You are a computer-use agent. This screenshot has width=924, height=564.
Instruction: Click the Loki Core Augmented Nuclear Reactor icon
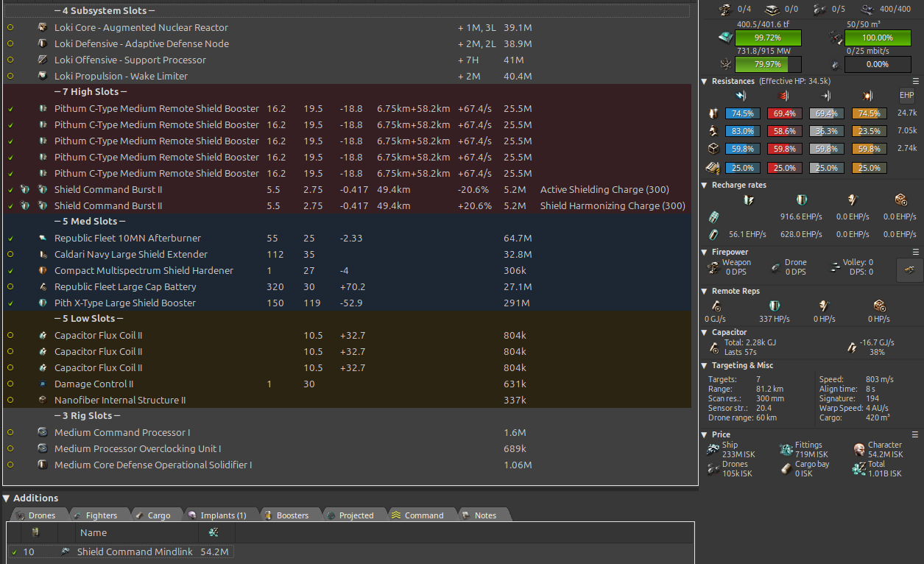click(x=43, y=27)
